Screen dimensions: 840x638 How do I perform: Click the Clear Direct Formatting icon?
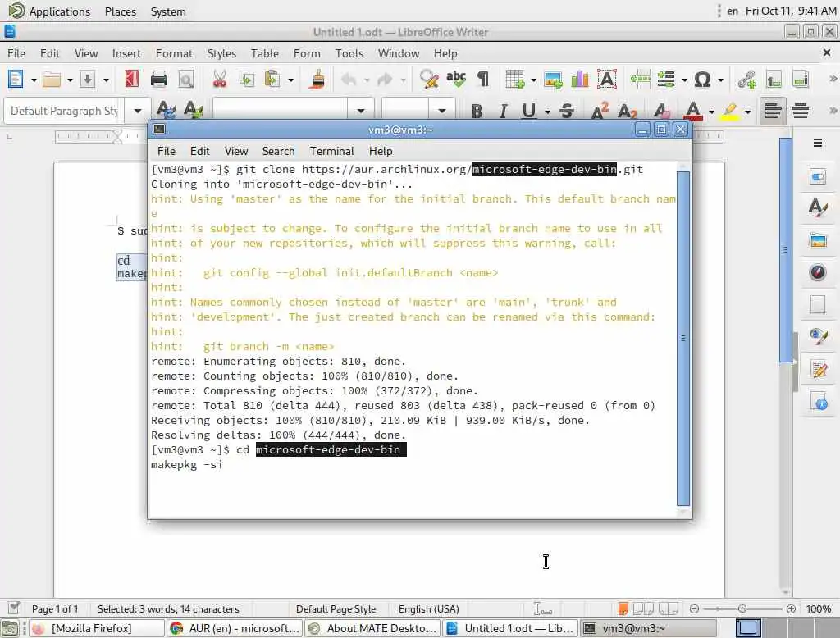pos(662,111)
